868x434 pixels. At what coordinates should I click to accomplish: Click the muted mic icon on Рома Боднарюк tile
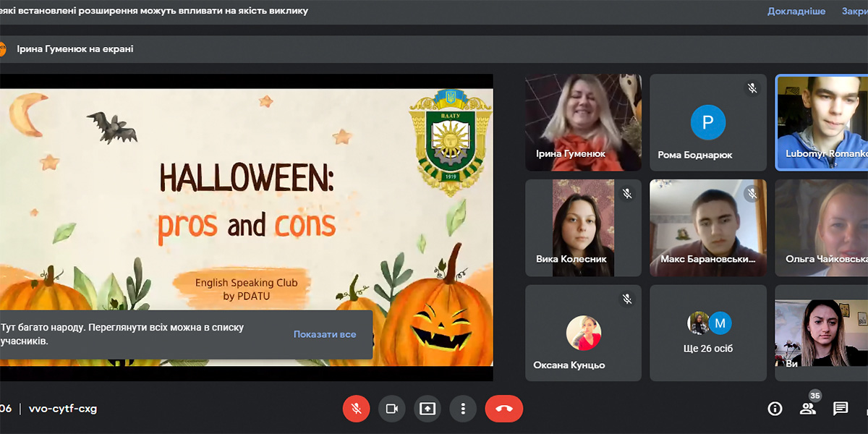(752, 88)
